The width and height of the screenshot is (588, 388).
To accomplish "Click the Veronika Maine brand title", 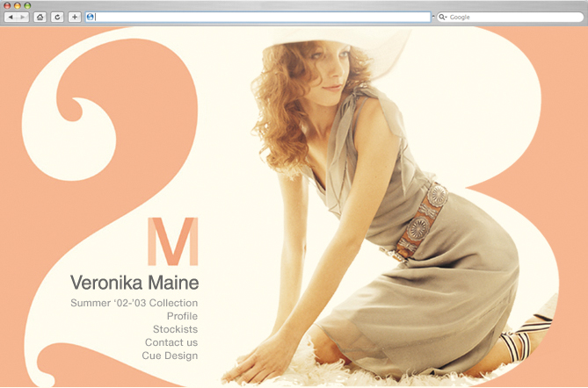I will (x=134, y=283).
